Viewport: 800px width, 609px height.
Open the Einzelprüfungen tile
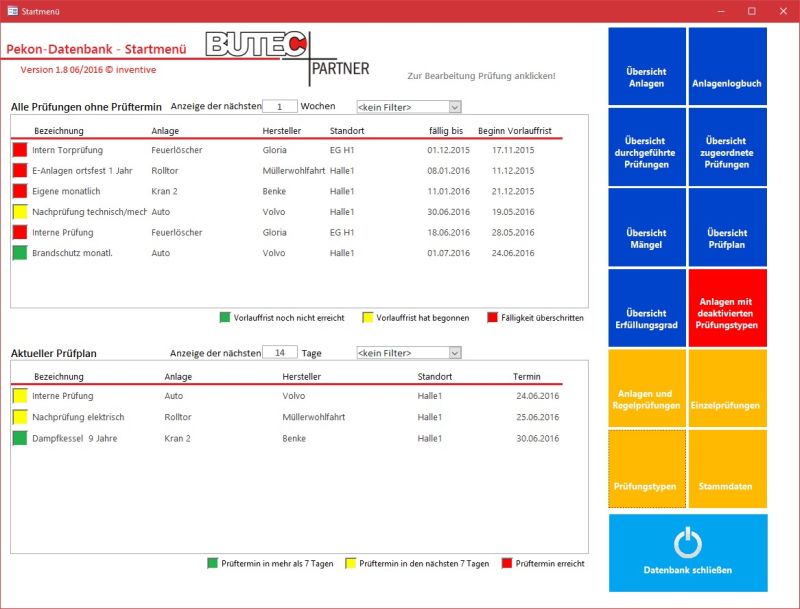[728, 388]
